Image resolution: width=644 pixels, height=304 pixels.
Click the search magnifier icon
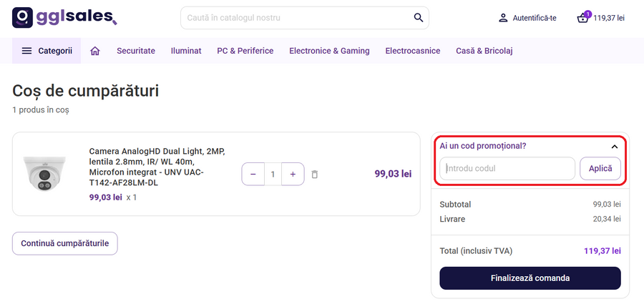tap(419, 17)
